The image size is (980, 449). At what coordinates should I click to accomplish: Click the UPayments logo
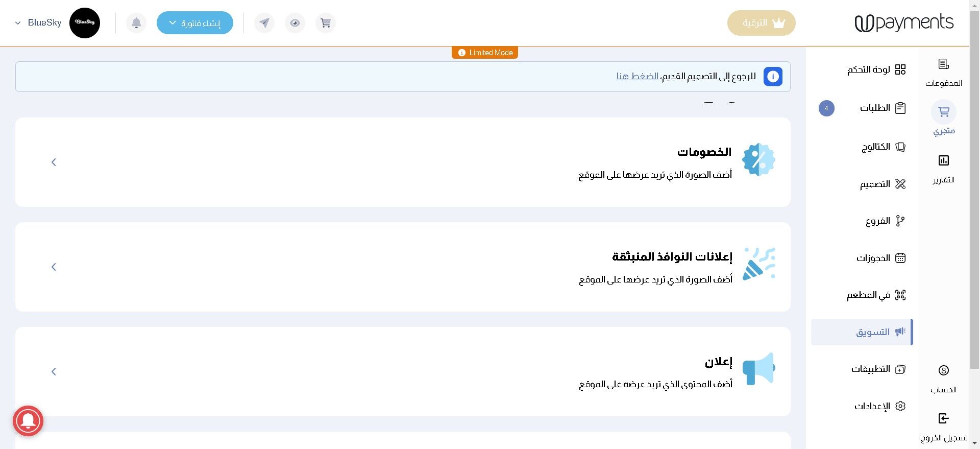pos(904,23)
